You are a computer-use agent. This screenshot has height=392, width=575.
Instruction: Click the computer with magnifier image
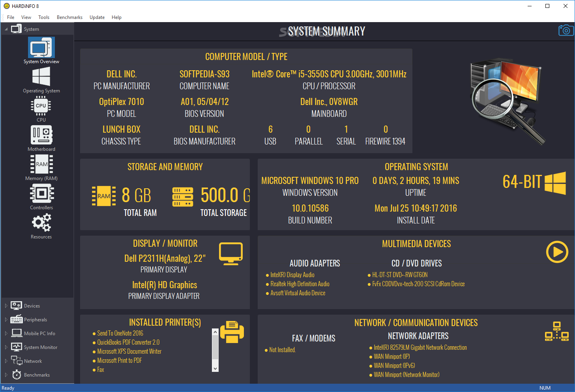click(507, 101)
